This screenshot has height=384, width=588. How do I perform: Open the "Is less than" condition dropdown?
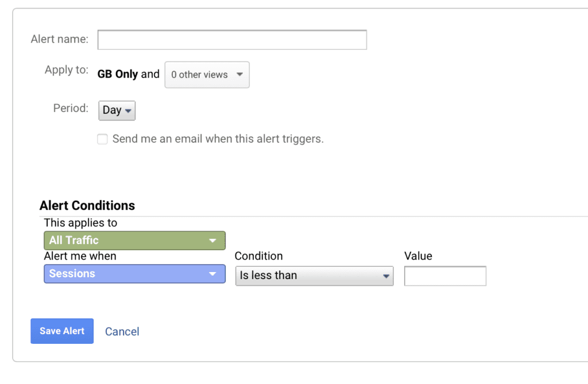[x=314, y=276]
